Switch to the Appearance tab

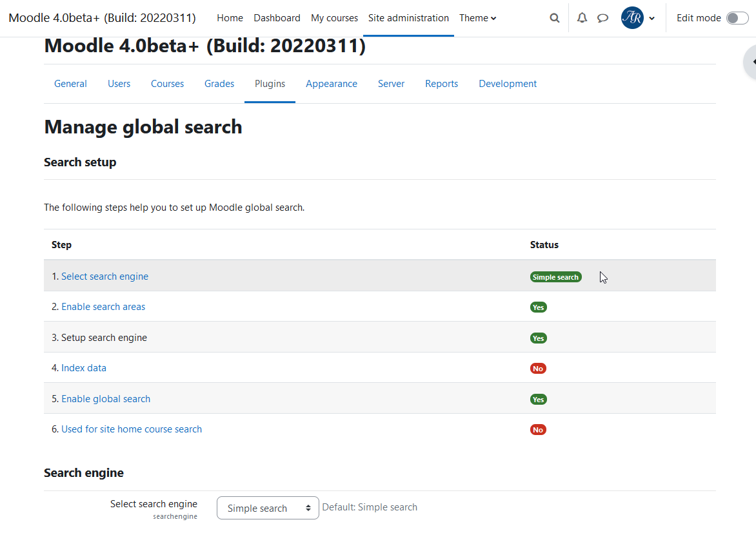click(332, 84)
